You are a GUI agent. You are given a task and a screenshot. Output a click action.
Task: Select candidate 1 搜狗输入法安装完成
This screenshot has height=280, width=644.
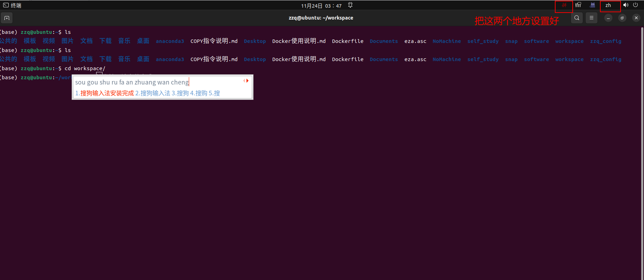tap(105, 93)
